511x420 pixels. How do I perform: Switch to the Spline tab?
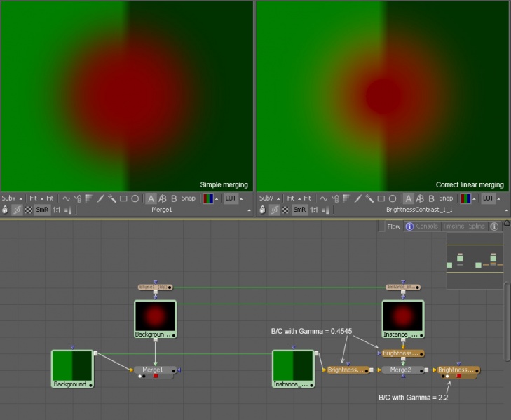(x=477, y=226)
